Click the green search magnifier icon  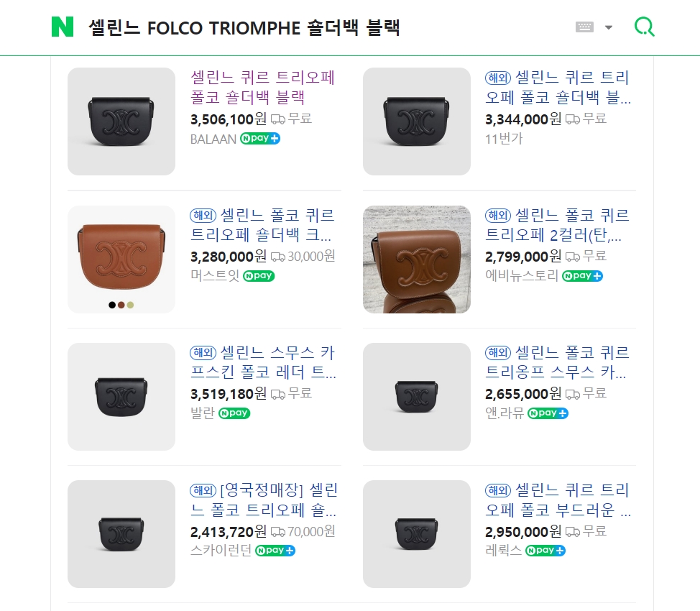tap(644, 27)
